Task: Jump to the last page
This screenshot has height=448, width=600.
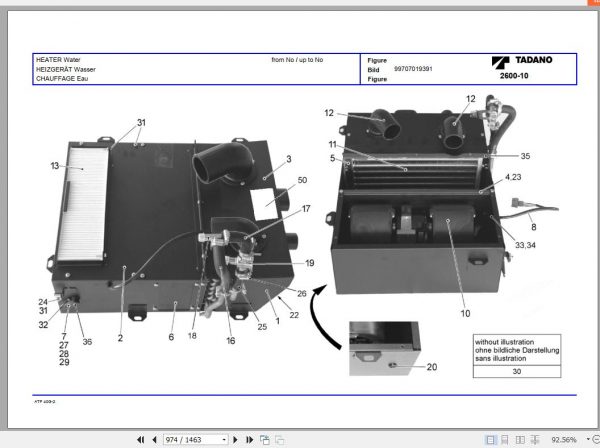Action: (249, 440)
